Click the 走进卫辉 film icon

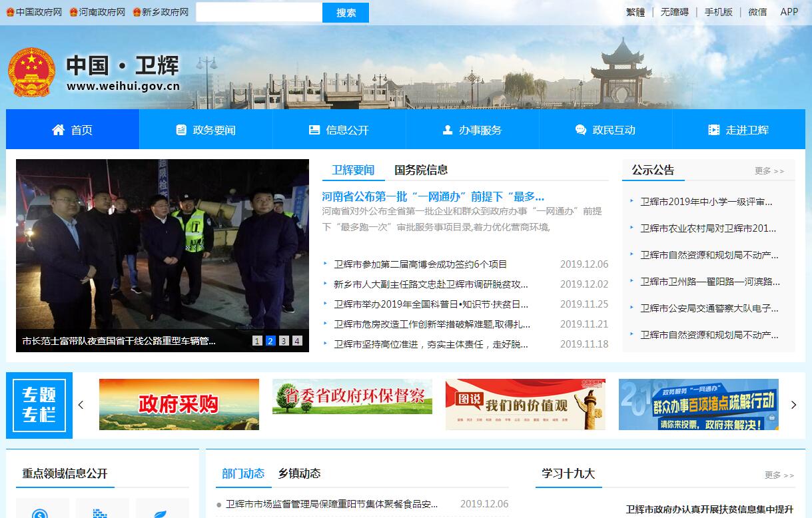pos(714,130)
